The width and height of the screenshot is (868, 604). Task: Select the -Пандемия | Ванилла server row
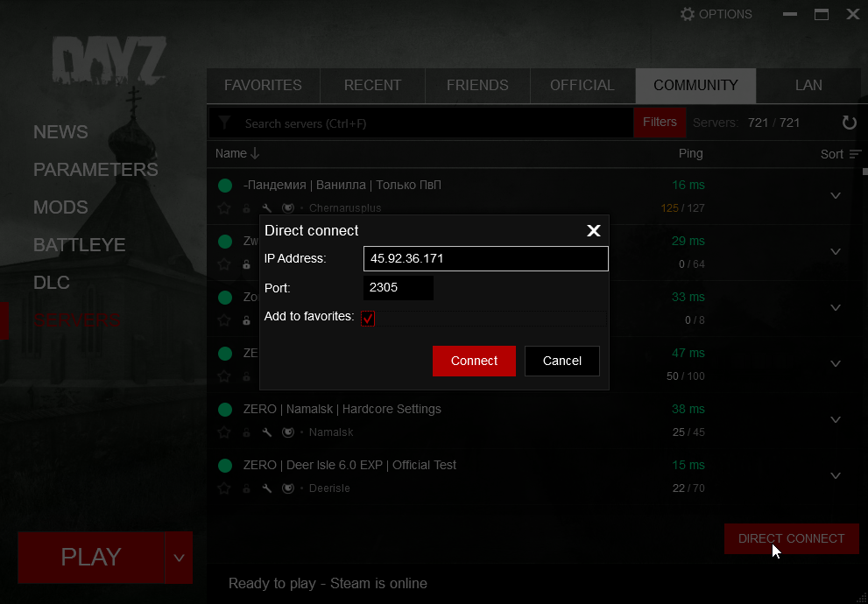[x=533, y=196]
